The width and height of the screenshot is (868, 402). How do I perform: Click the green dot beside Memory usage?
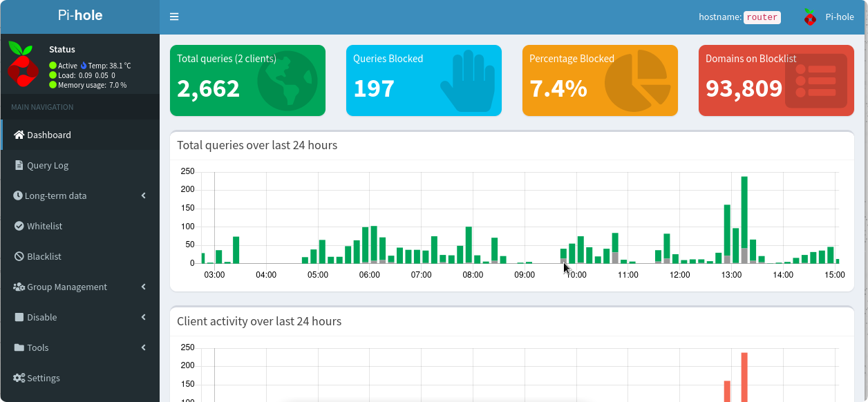[x=53, y=85]
